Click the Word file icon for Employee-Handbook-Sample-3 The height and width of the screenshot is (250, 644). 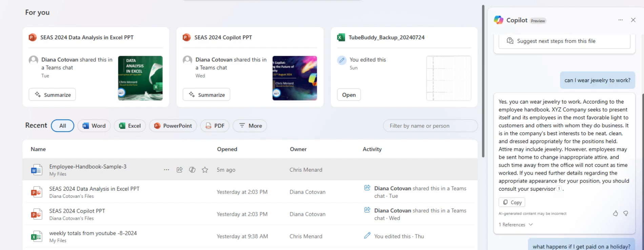click(x=36, y=170)
